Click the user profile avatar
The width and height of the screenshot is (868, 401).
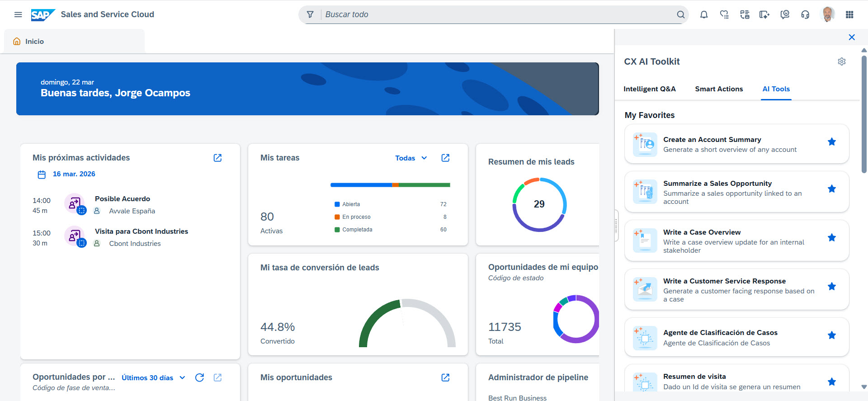(828, 14)
